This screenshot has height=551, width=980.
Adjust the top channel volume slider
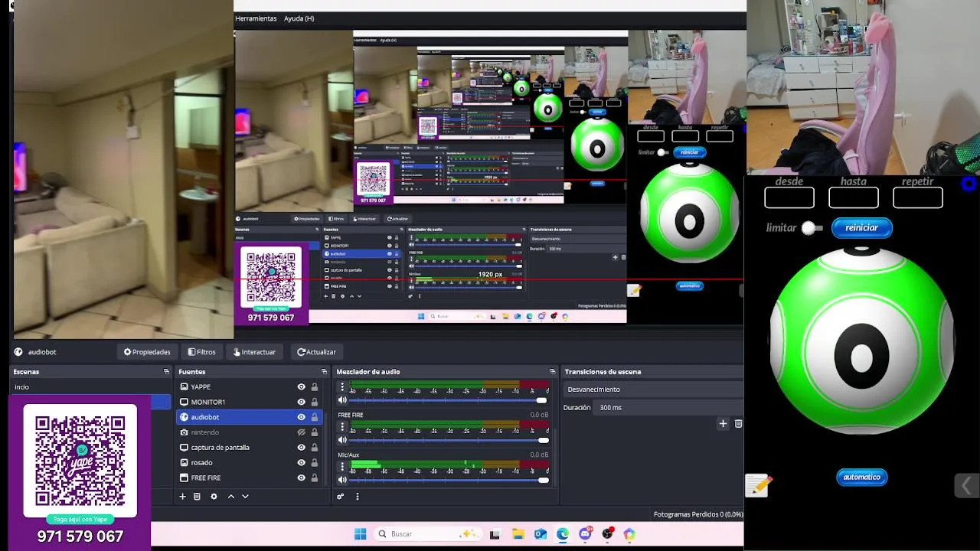point(449,400)
